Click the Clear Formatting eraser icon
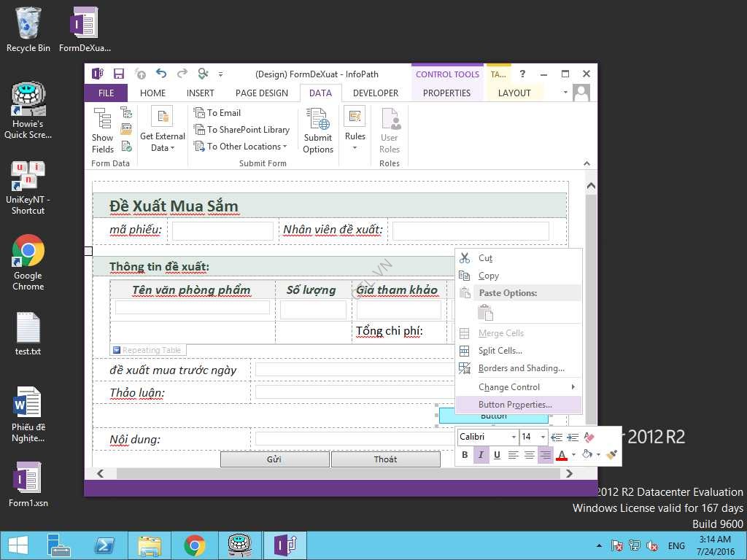Screen dimensions: 747x560 (590, 437)
